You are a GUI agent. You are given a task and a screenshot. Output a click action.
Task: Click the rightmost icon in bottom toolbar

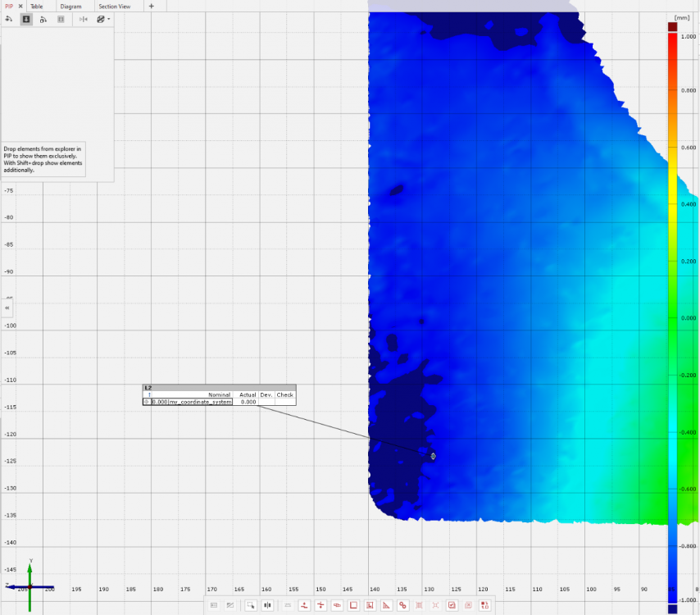tap(484, 605)
